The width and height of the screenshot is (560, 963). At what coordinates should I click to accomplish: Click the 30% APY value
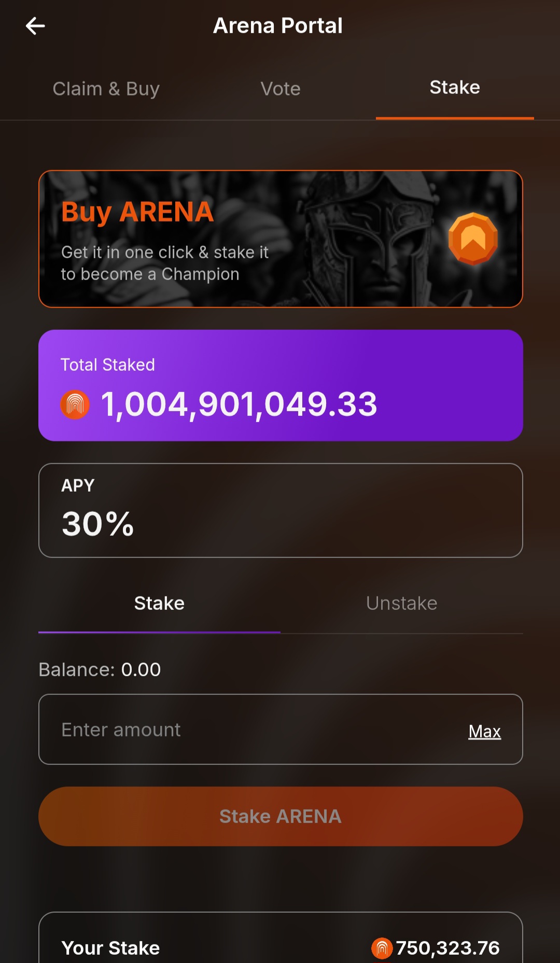pyautogui.click(x=98, y=524)
